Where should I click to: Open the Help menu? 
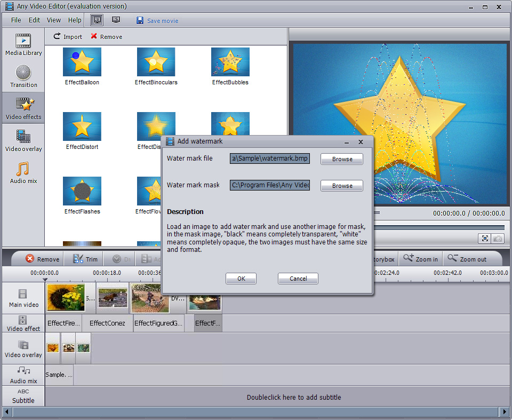(x=75, y=20)
